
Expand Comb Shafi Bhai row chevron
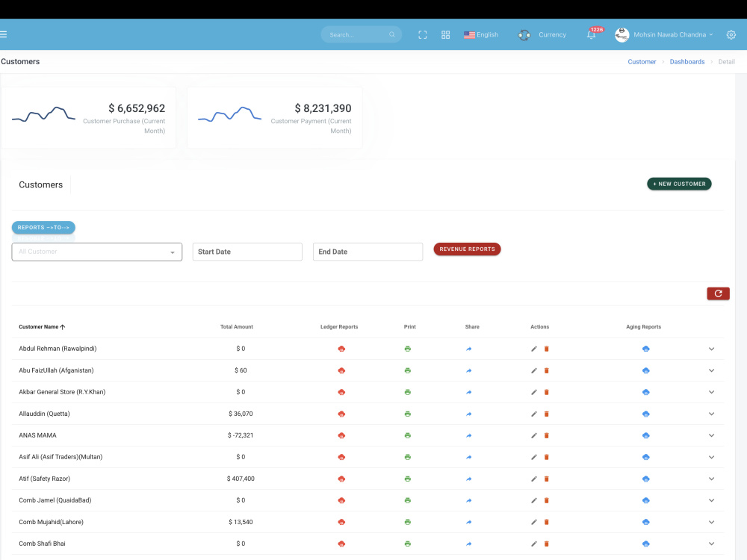[711, 544]
